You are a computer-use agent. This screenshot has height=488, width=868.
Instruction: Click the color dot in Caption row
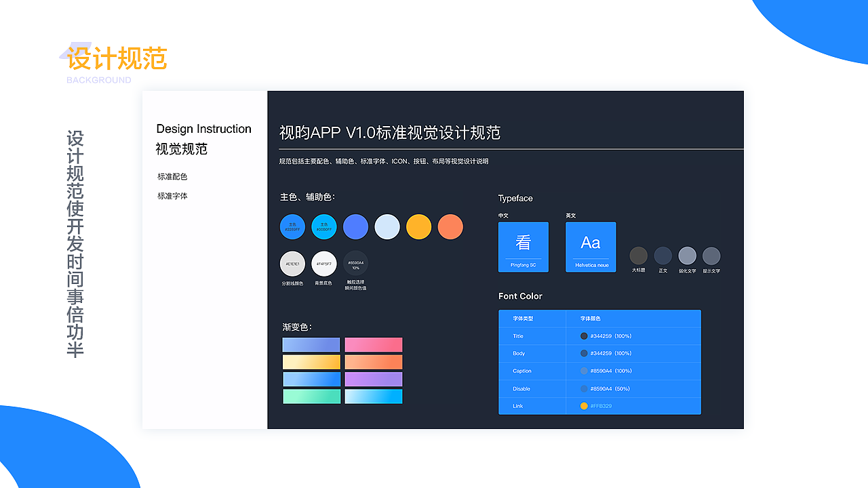click(584, 371)
